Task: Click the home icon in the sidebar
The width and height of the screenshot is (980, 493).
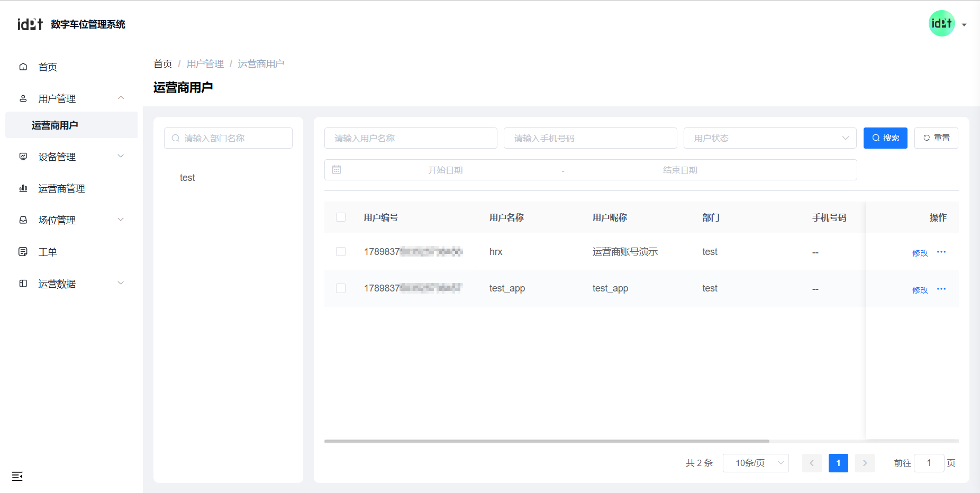Action: click(x=23, y=67)
